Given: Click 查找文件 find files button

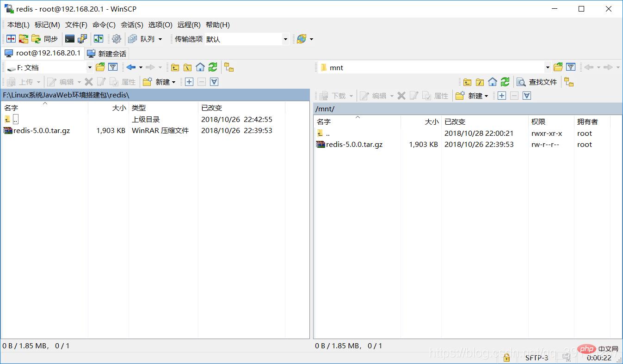Looking at the screenshot, I should [x=537, y=82].
